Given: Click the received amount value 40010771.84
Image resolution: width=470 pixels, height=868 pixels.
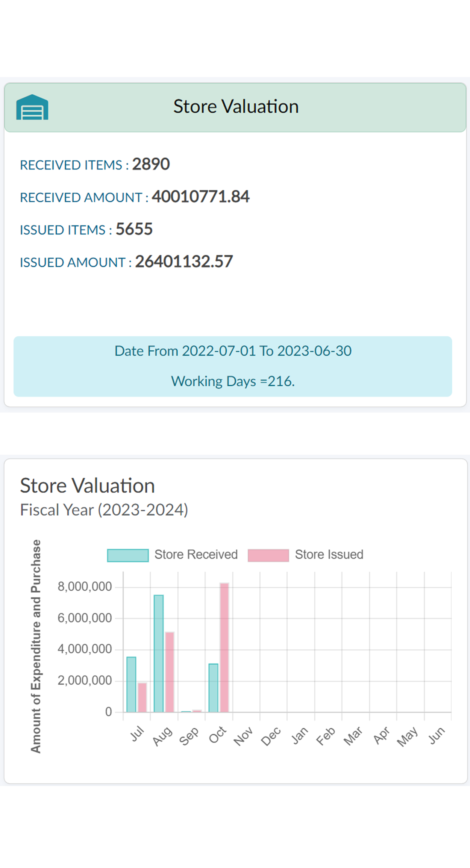Looking at the screenshot, I should (x=200, y=197).
